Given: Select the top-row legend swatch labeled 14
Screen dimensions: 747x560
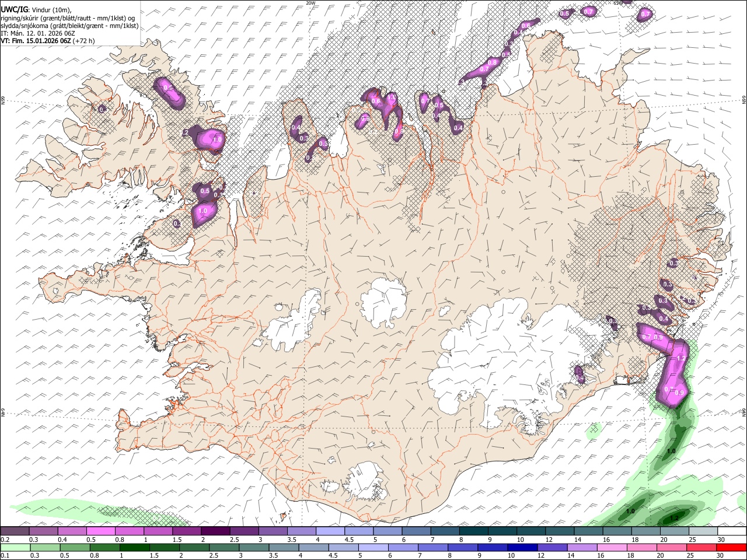Looking at the screenshot, I should (x=587, y=531).
